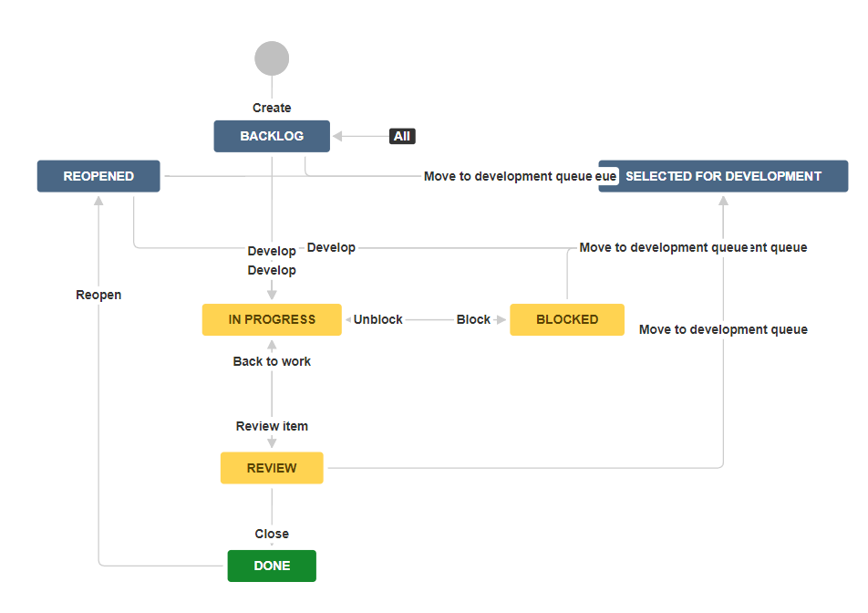Image resolution: width=868 pixels, height=613 pixels.
Task: Select the BLOCKED status node
Action: pos(567,319)
